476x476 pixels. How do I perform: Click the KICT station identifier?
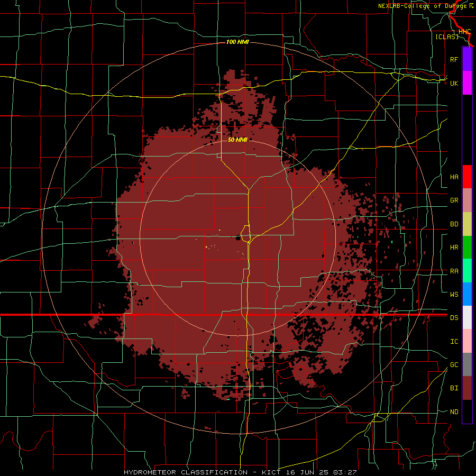point(273,472)
